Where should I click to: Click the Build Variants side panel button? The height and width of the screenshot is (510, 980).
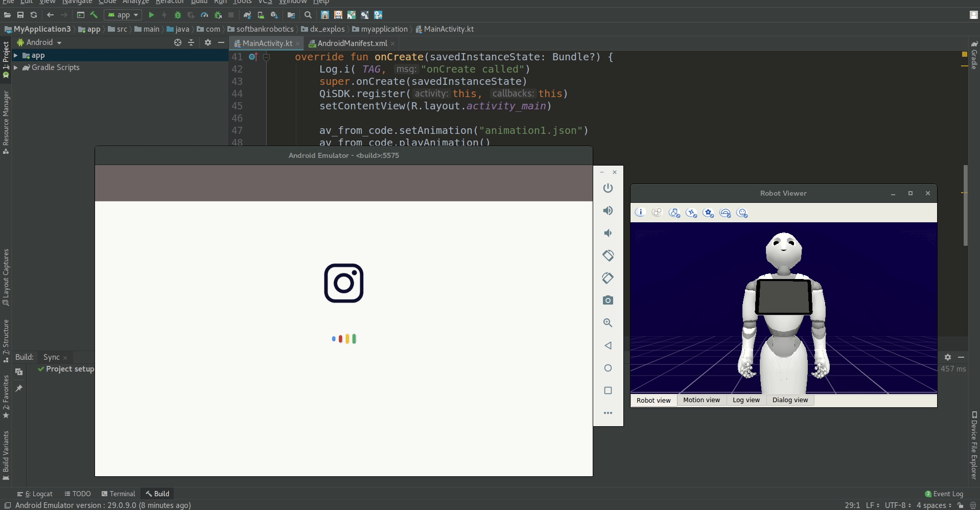coord(6,455)
